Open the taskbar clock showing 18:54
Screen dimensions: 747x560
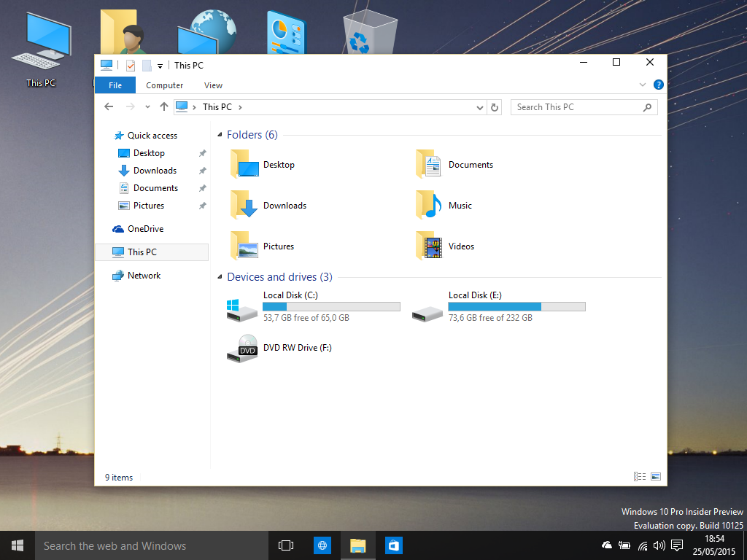714,545
